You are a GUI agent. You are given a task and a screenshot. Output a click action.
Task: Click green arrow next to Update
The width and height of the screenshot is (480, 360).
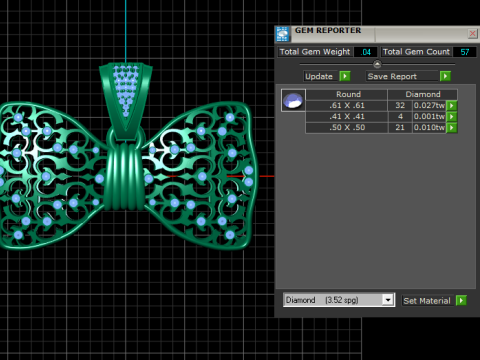[345, 76]
